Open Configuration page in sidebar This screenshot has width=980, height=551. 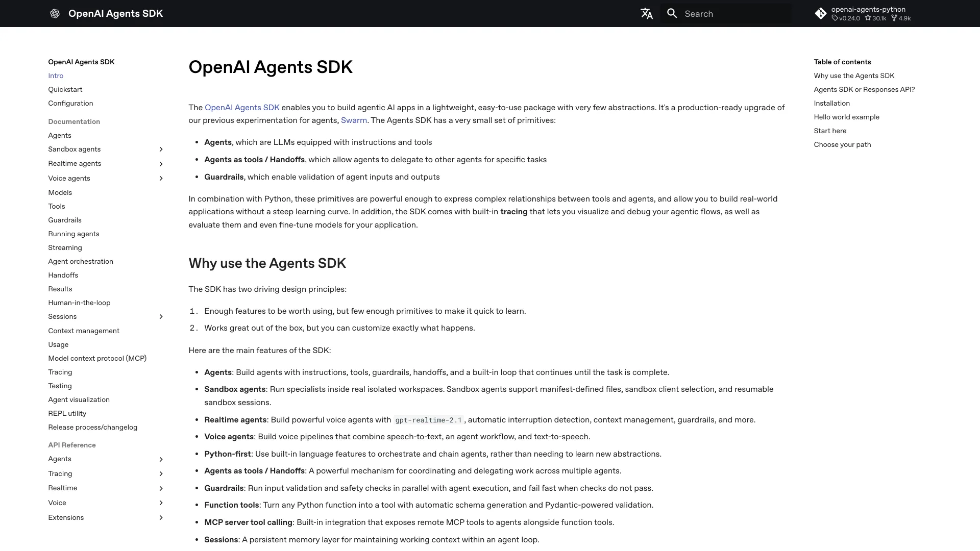pyautogui.click(x=70, y=103)
